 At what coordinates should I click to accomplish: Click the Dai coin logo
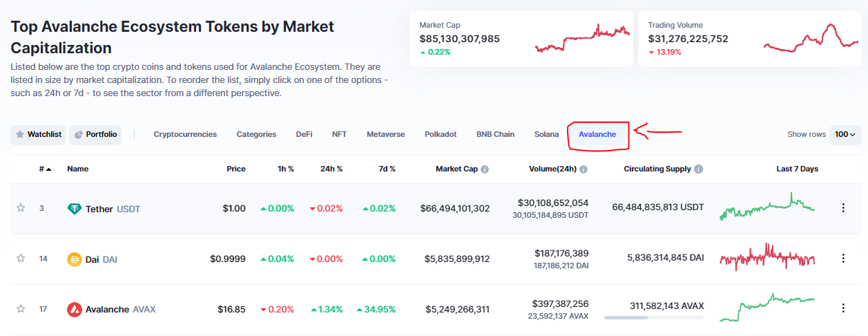click(x=74, y=259)
